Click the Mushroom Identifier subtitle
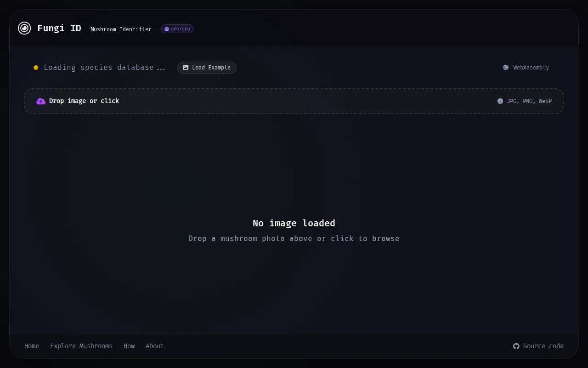588x368 pixels. pyautogui.click(x=121, y=29)
